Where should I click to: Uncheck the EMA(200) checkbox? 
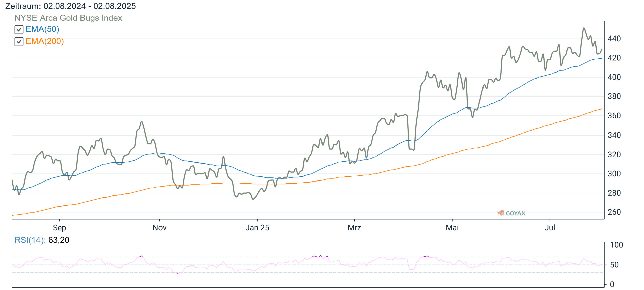[19, 42]
